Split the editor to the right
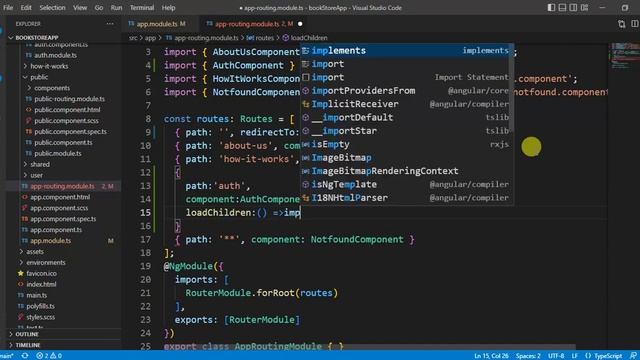The height and width of the screenshot is (360, 640). pos(635,24)
